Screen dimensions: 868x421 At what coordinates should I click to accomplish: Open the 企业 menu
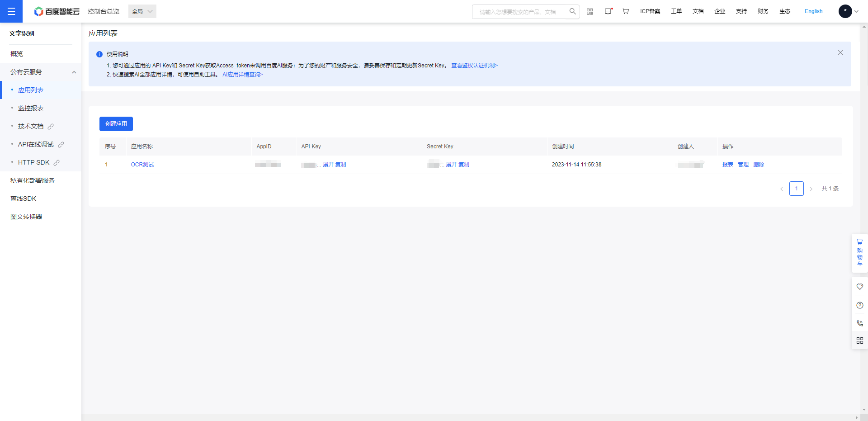click(x=720, y=11)
